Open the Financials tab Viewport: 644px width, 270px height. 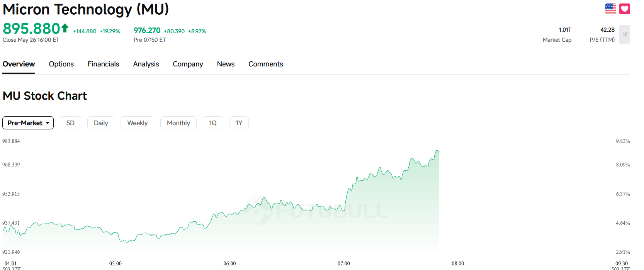click(104, 64)
